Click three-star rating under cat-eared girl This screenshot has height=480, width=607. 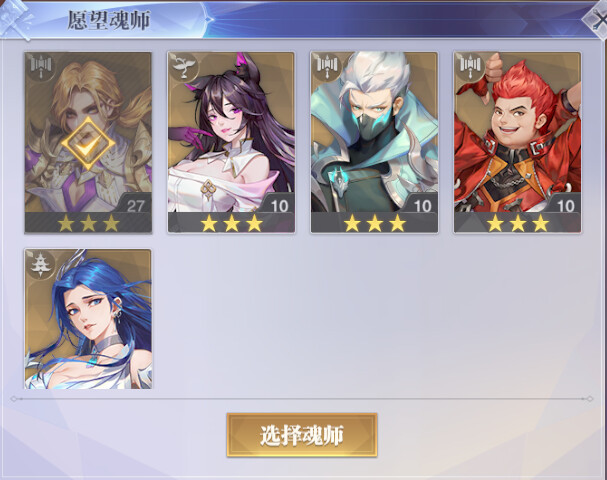[231, 223]
